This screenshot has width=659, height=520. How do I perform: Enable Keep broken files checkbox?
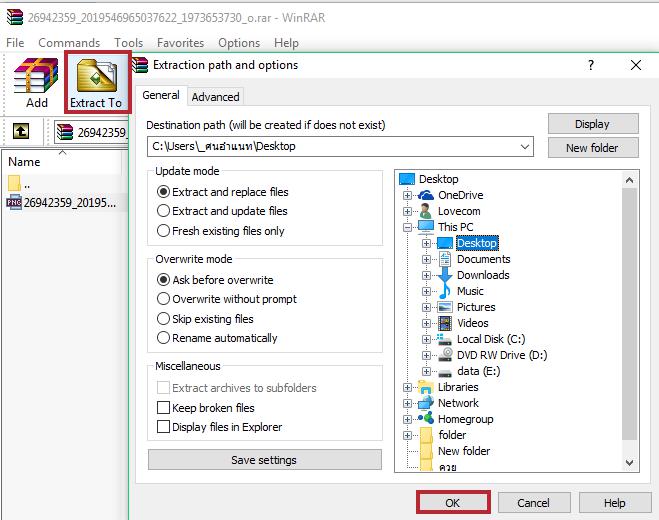(x=163, y=407)
